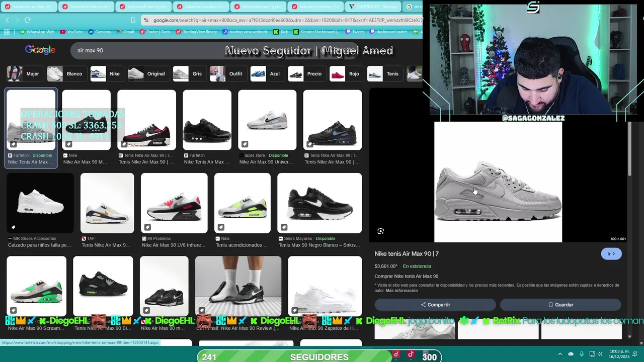Open the burgundy and black Air Max 90 thumbnail
Screen dimensions: 644x362
(x=146, y=120)
